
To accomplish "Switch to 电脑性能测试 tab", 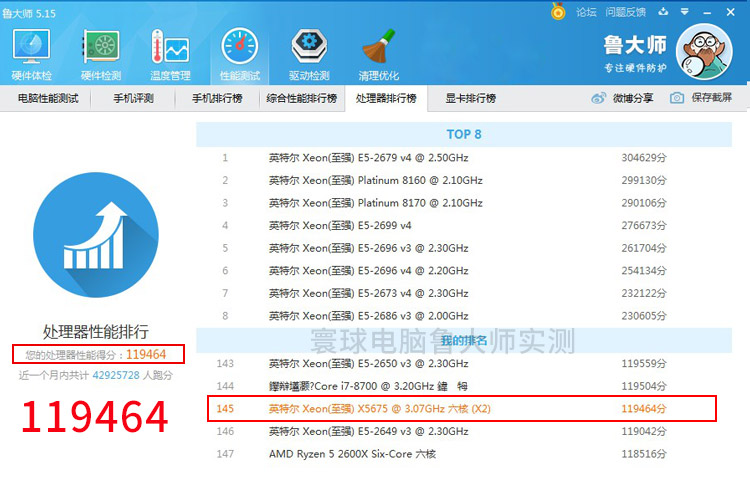I will pos(48,99).
